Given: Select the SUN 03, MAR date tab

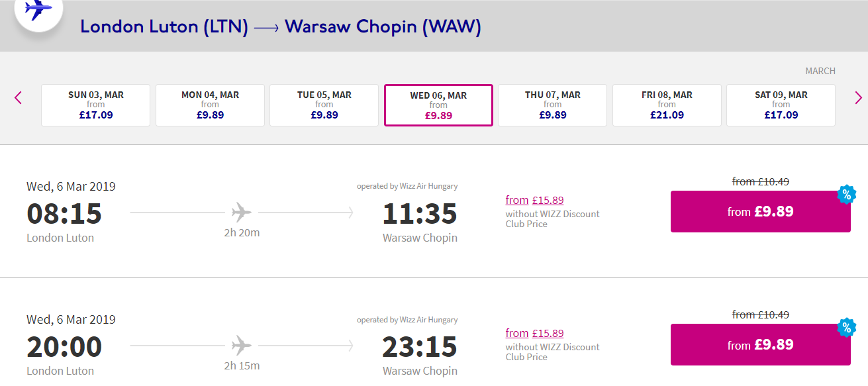Looking at the screenshot, I should (96, 105).
